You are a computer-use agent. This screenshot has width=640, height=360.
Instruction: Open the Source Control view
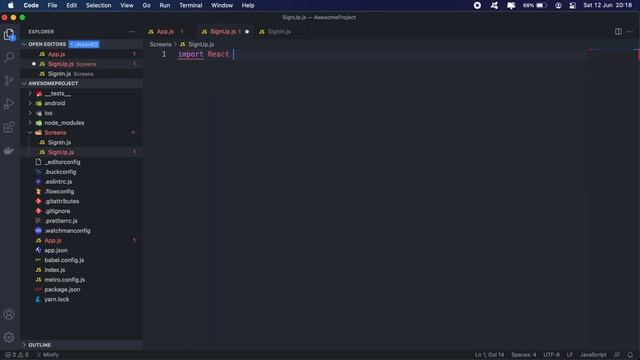click(x=9, y=80)
